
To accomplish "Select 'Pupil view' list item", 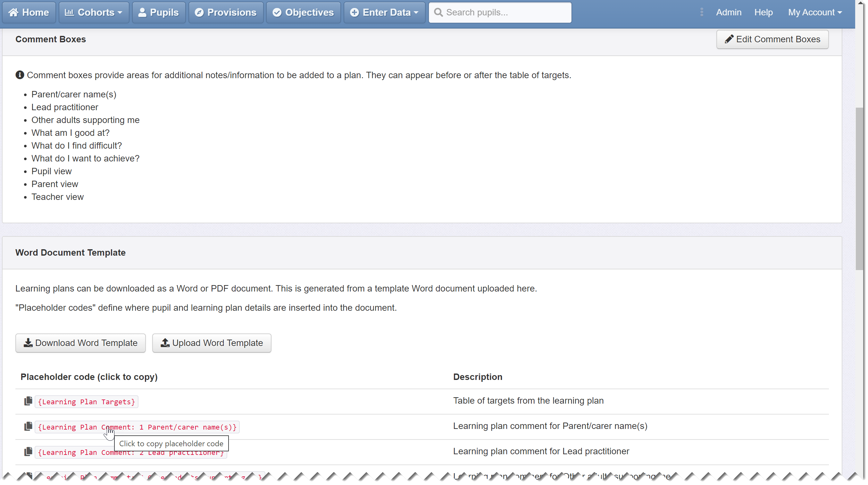I will click(52, 171).
